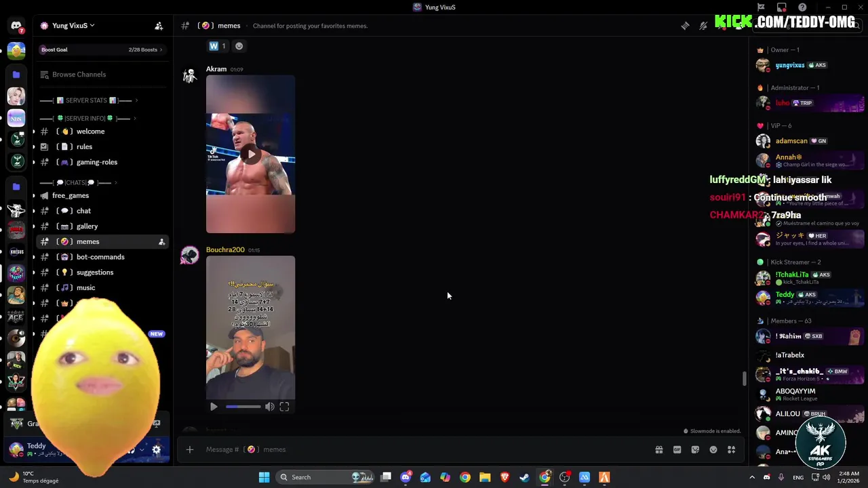Open member adamscan in VIP list
Image resolution: width=868 pixels, height=488 pixels.
810,141
